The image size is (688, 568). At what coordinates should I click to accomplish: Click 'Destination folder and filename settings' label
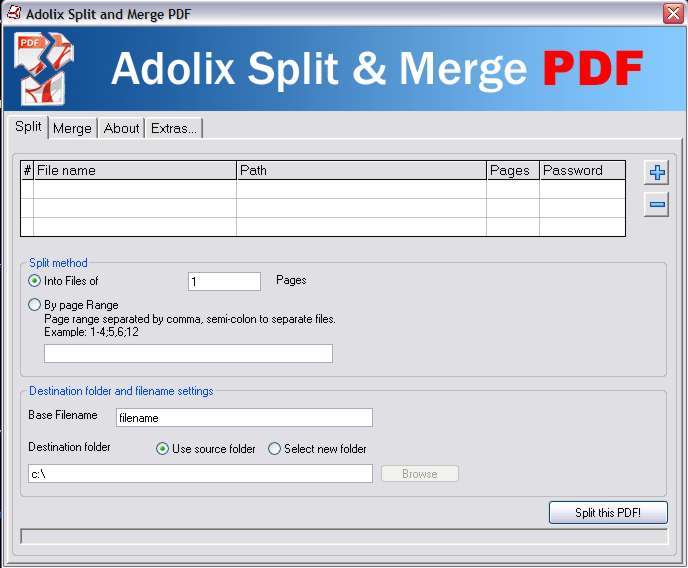coord(121,391)
